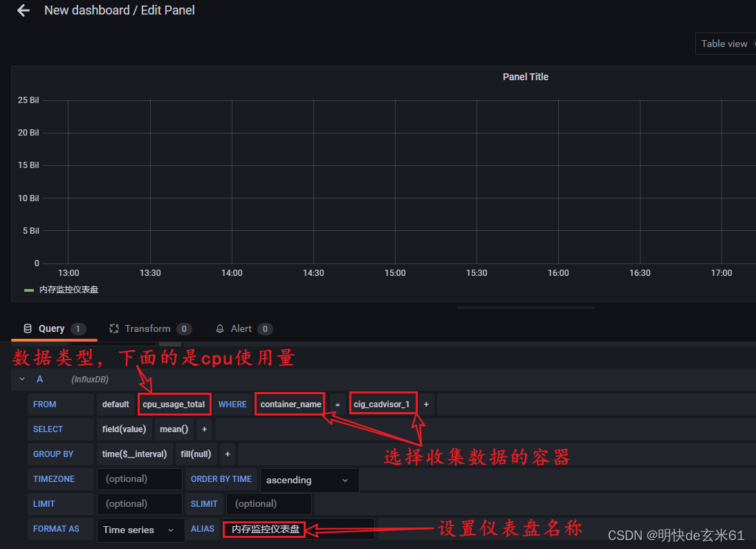This screenshot has height=549, width=756.
Task: Add a GROUP BY clause with plus
Action: (228, 454)
